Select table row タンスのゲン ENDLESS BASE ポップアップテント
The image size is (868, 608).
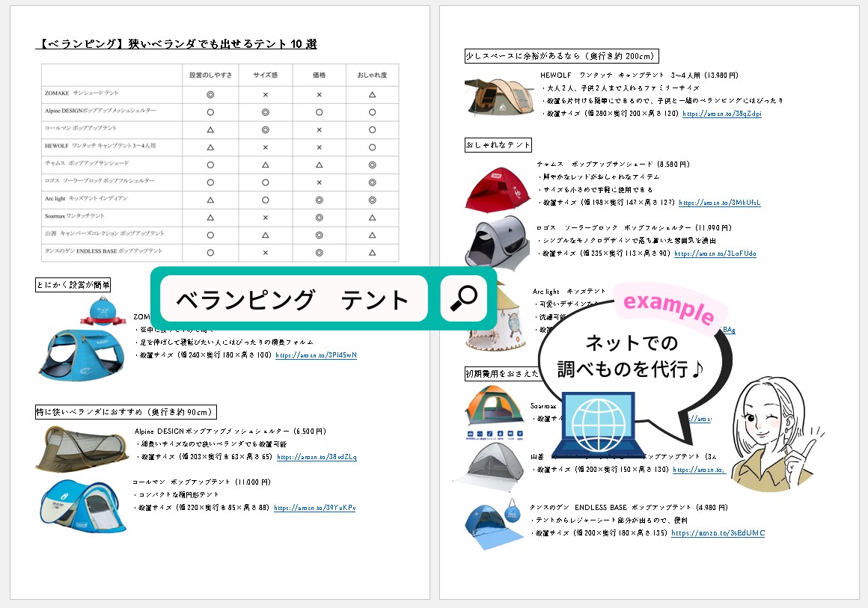click(x=220, y=253)
